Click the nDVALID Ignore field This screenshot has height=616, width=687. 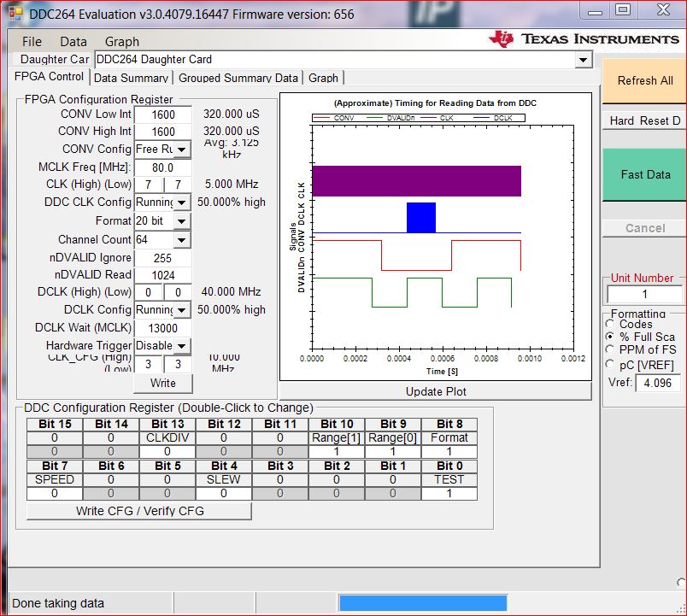[x=163, y=259]
